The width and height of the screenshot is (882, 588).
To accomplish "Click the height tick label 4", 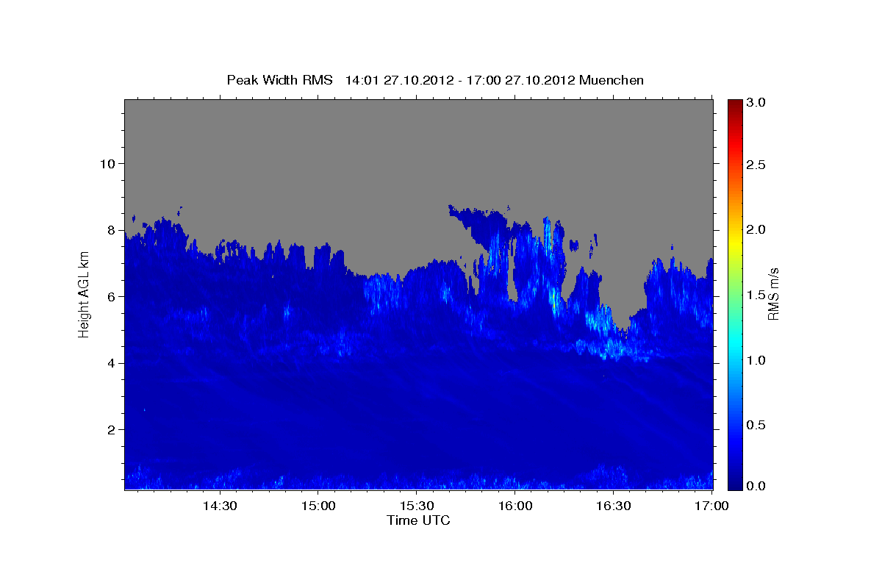I will coord(110,363).
